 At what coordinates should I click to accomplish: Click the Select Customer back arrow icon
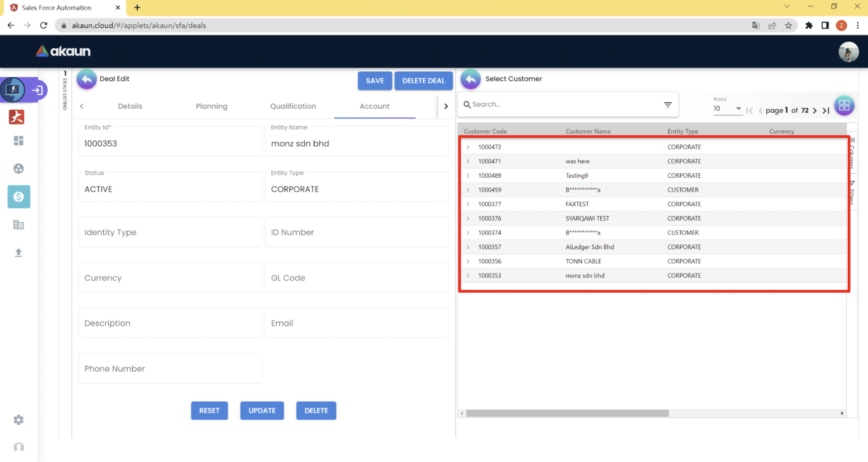coord(470,79)
